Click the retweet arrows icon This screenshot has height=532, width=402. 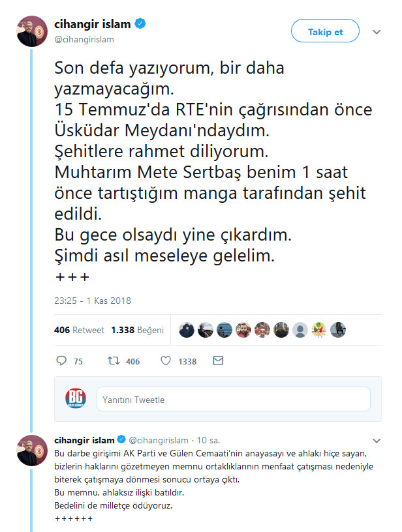[x=112, y=361]
